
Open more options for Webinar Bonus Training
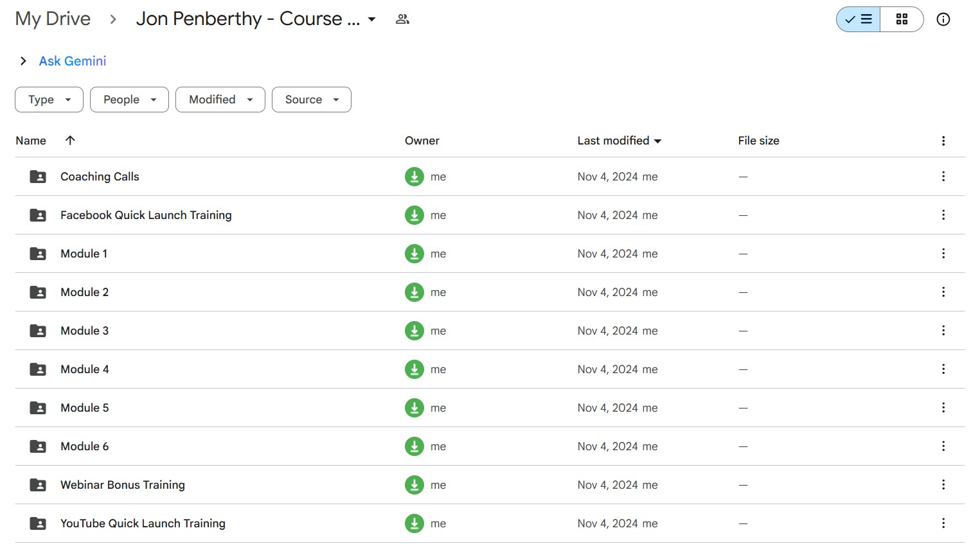click(943, 485)
